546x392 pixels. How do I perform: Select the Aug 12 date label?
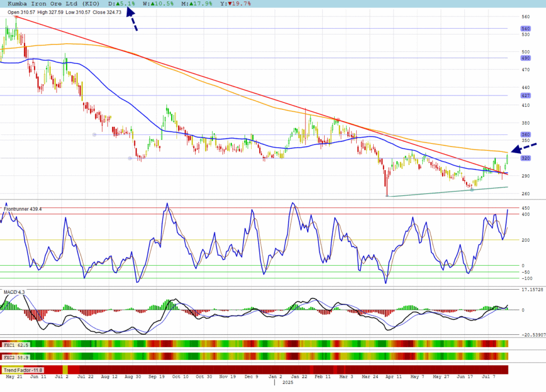tap(109, 377)
